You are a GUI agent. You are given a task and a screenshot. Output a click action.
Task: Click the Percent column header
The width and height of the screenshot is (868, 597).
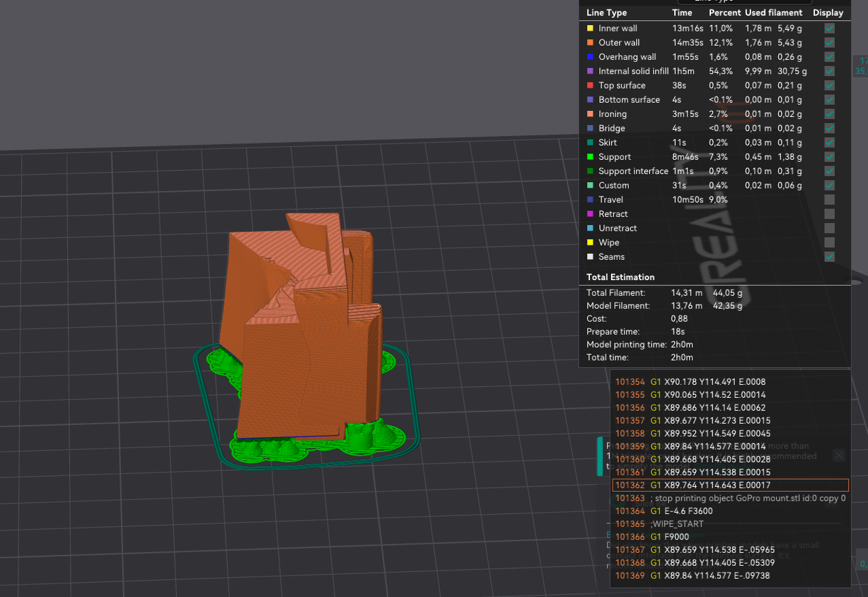tap(725, 13)
